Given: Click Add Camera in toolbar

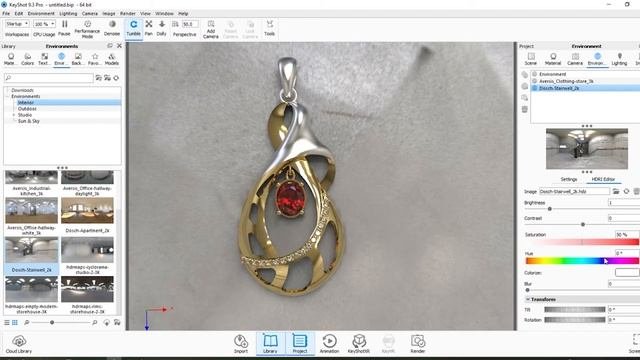Looking at the screenshot, I should [x=211, y=29].
